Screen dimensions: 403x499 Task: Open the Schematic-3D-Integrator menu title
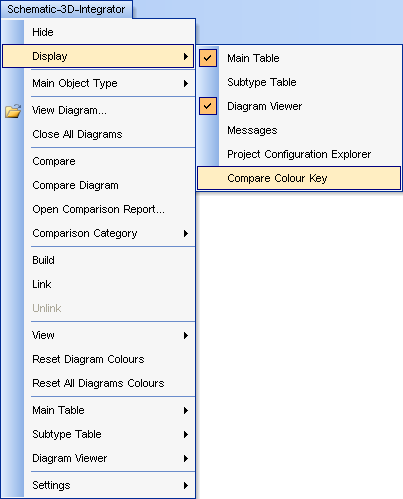point(66,9)
